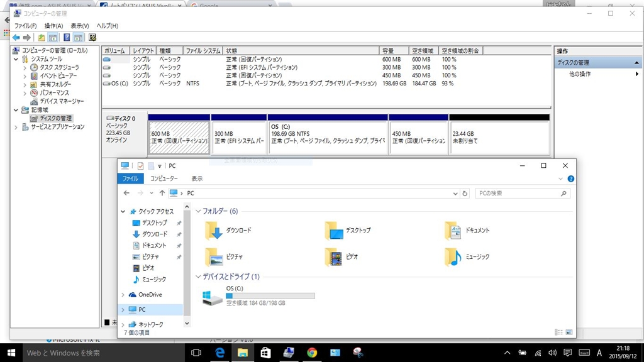Open 共有フォルダー node
This screenshot has width=644, height=362.
(55, 85)
